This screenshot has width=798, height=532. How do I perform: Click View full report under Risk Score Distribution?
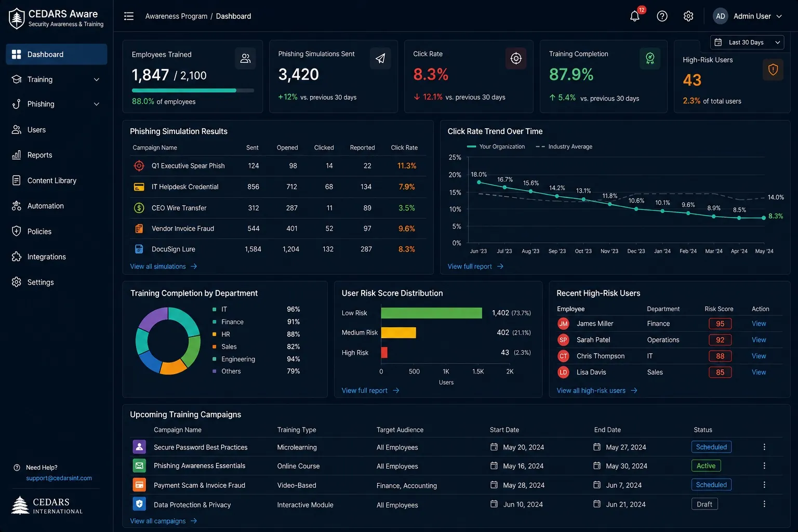click(x=370, y=391)
